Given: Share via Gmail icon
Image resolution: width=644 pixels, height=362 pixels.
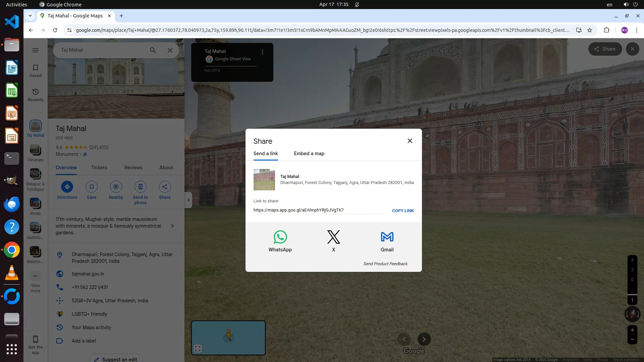Looking at the screenshot, I should pos(387,237).
